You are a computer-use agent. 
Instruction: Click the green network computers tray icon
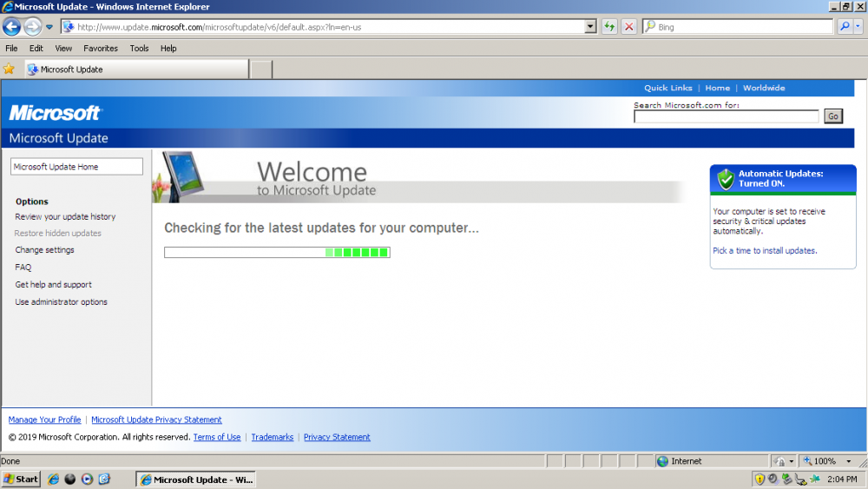point(786,479)
